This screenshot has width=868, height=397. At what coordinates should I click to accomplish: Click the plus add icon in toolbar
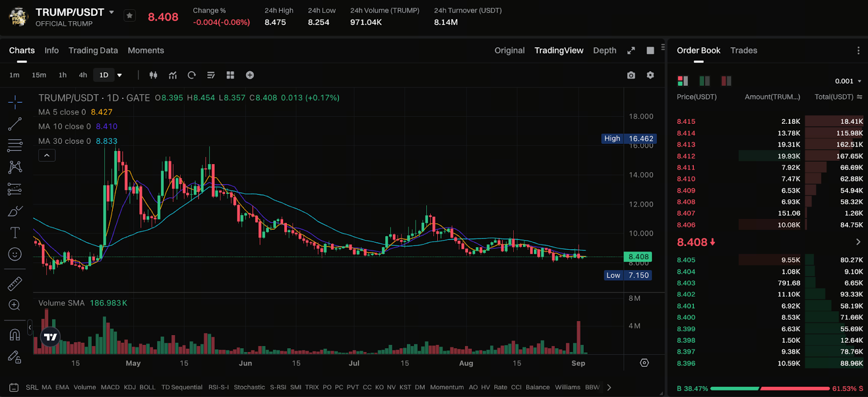(250, 75)
